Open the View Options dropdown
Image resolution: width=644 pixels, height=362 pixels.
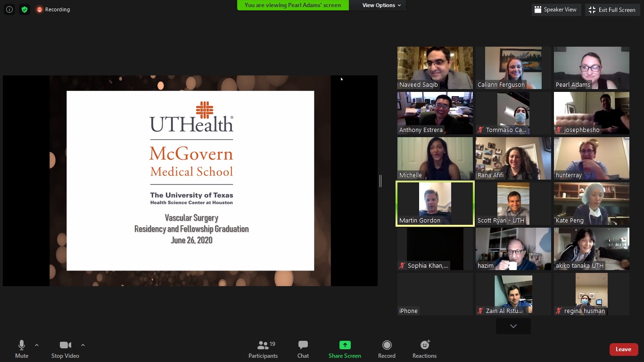pos(381,5)
